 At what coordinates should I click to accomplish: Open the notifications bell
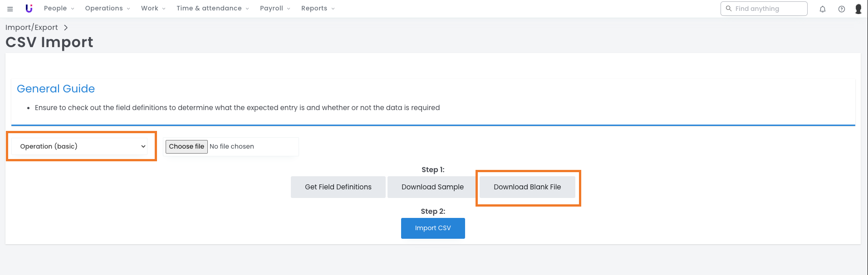point(822,9)
